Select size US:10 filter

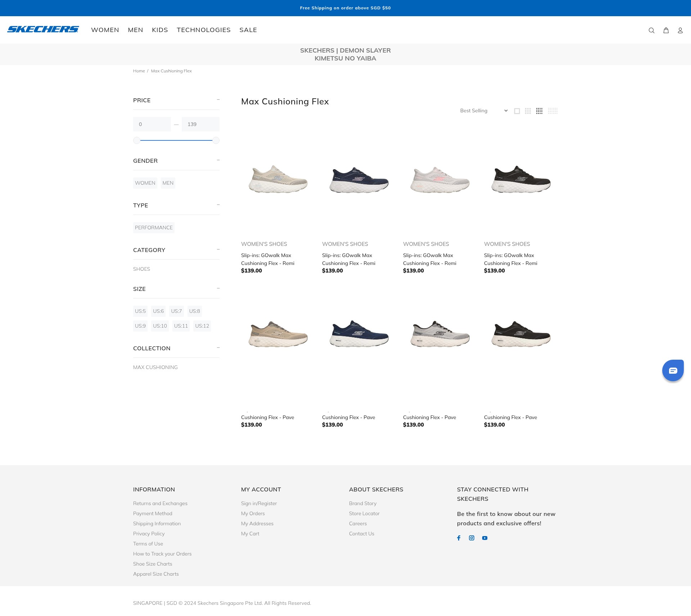pyautogui.click(x=160, y=326)
